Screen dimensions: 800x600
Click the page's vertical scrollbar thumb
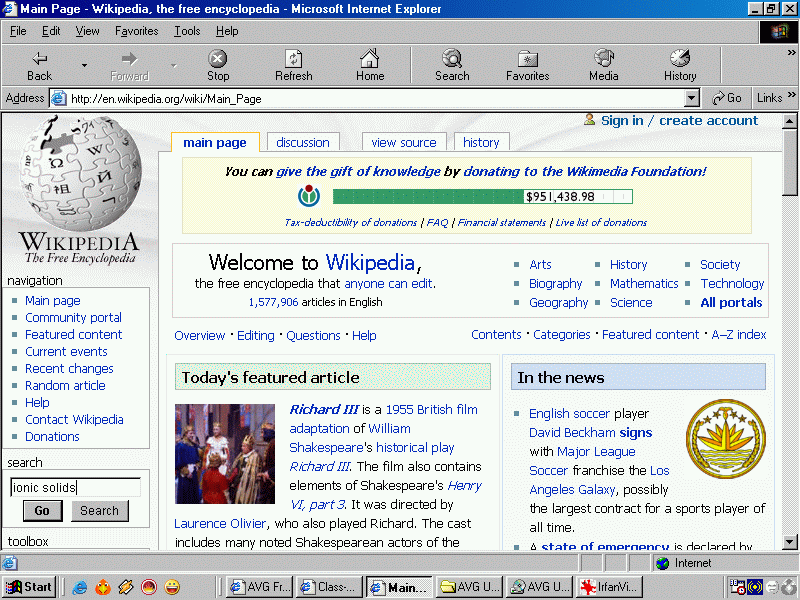[790, 162]
